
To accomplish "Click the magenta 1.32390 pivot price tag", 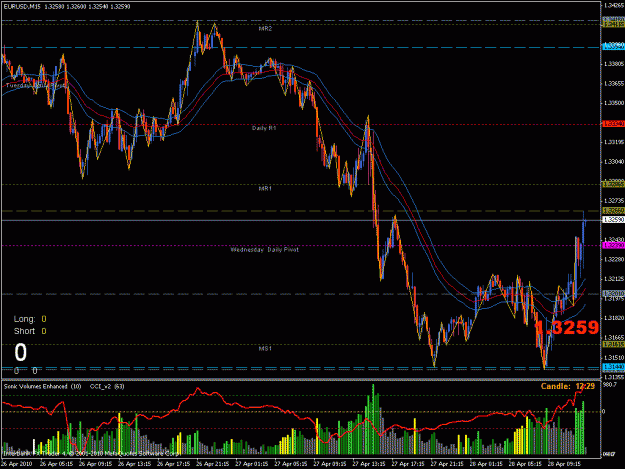I will [613, 245].
